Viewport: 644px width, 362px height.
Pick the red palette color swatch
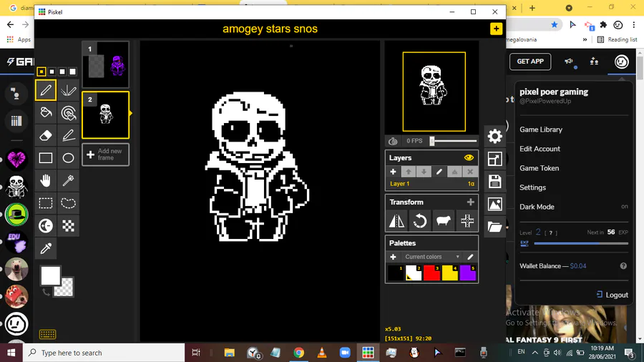[431, 273]
